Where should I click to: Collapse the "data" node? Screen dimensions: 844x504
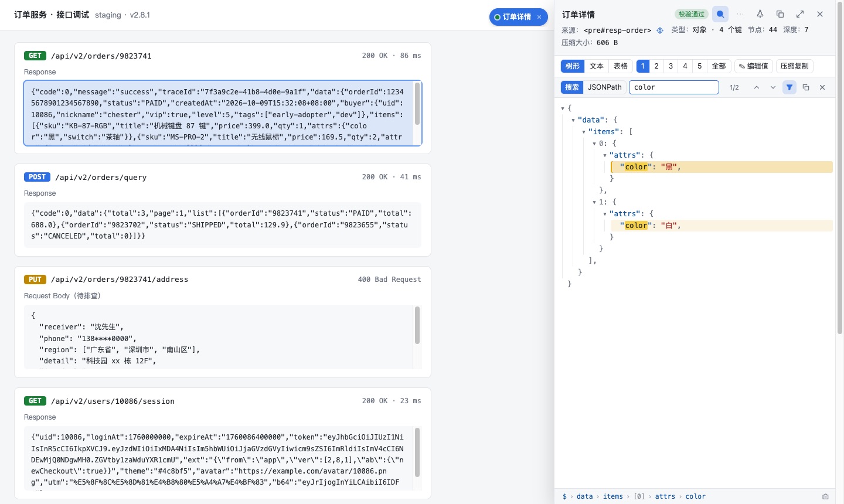click(573, 120)
